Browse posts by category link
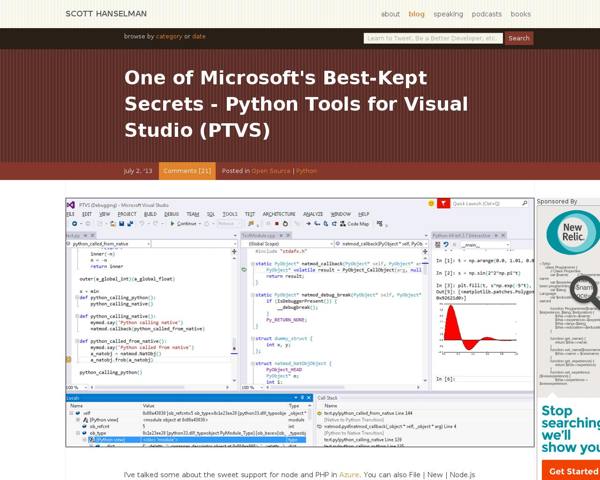600x480 pixels. click(x=169, y=36)
